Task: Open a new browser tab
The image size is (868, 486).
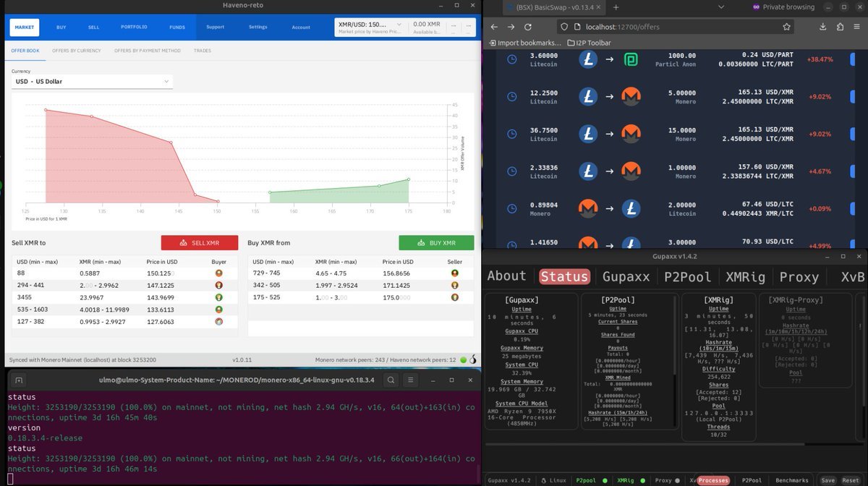Action: coord(616,7)
